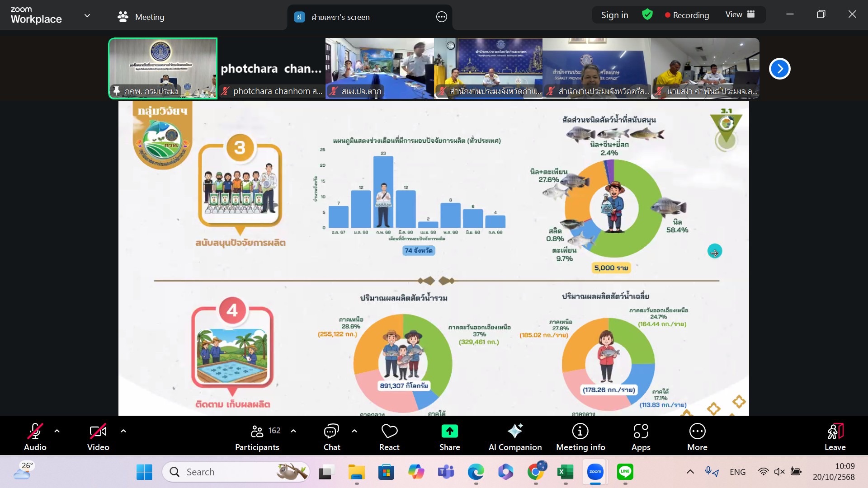Open Participants list panel
Viewport: 868px width, 488px height.
point(257,436)
